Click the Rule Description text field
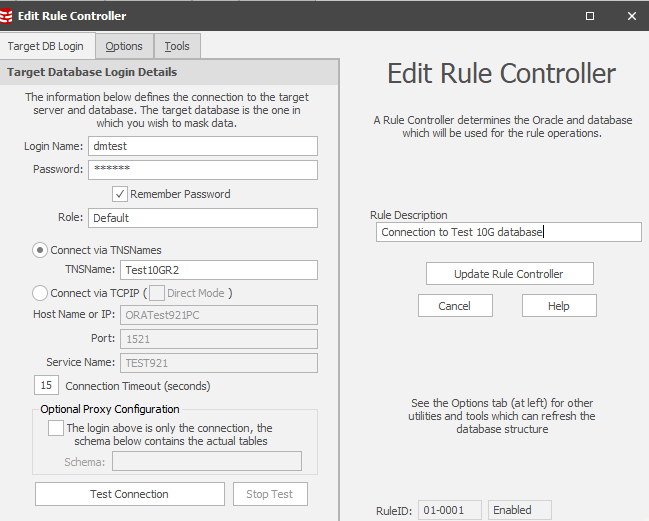 pos(508,232)
